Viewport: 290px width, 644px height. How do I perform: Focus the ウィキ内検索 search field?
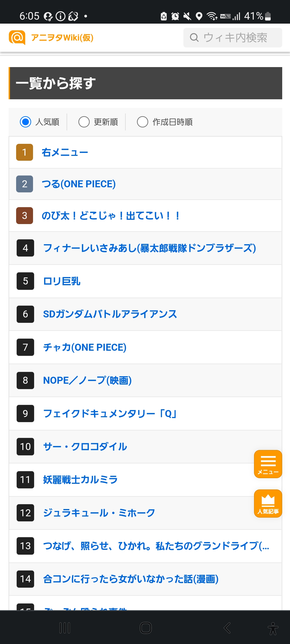click(233, 38)
